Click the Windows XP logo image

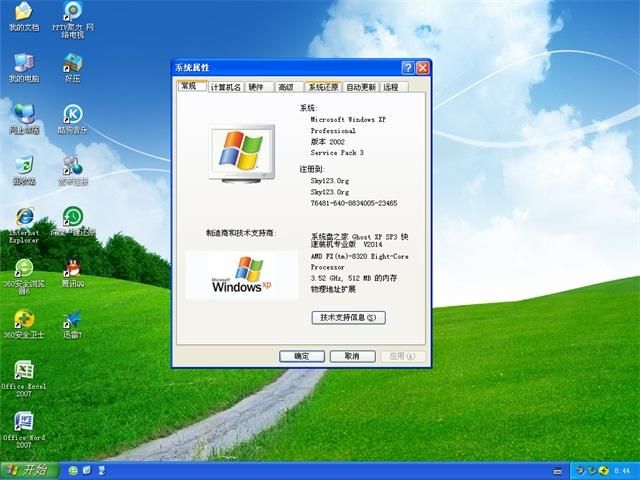[242, 275]
